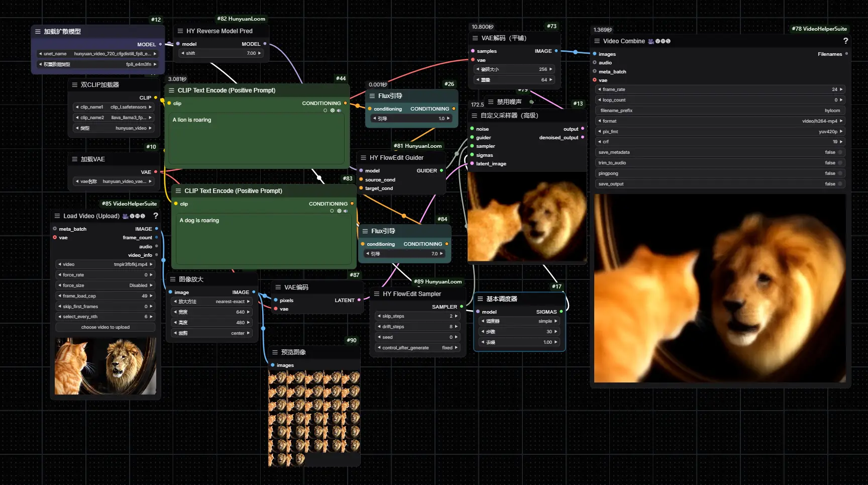Adjust the crf value field

[720, 142]
